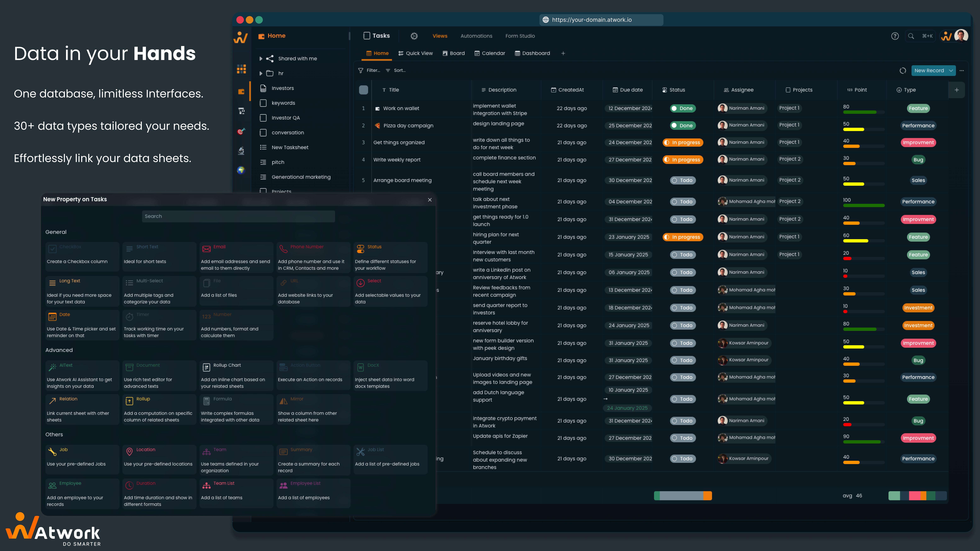Click the property Search field
980x551 pixels.
click(x=238, y=216)
